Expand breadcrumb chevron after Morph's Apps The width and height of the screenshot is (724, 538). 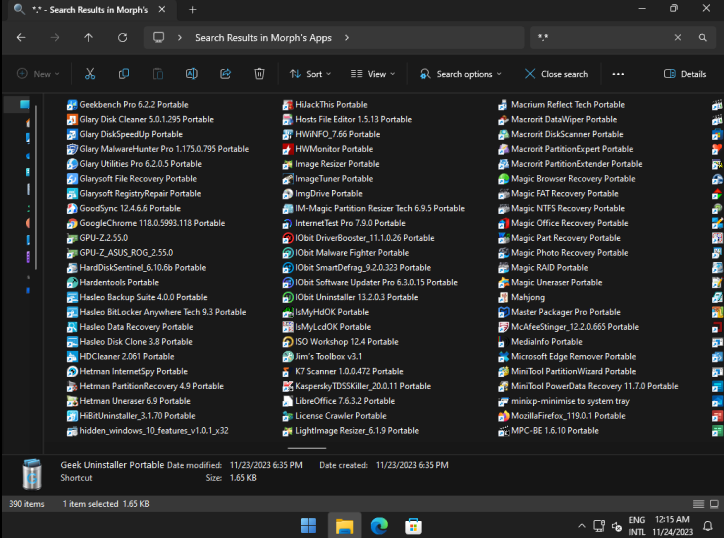347,37
